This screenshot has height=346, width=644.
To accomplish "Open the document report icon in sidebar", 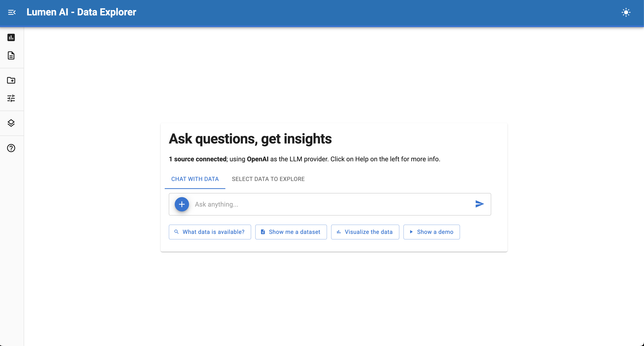I will (11, 56).
